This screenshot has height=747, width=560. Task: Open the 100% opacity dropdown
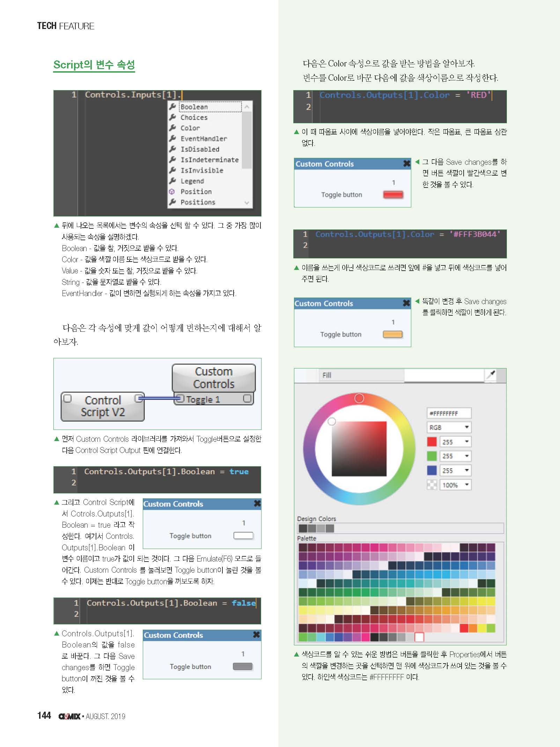tap(455, 485)
